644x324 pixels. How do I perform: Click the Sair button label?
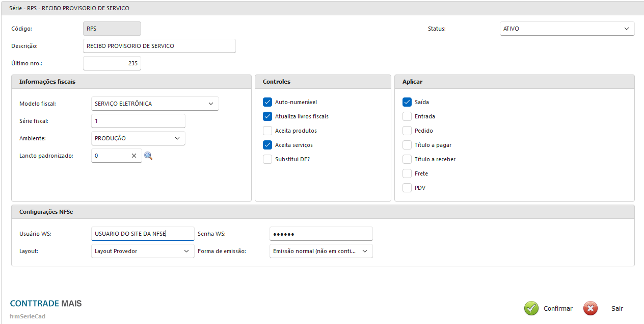[617, 308]
